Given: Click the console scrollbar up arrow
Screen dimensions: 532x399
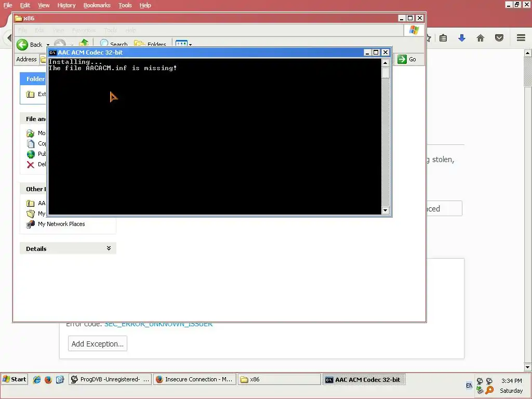Looking at the screenshot, I should pyautogui.click(x=385, y=63).
